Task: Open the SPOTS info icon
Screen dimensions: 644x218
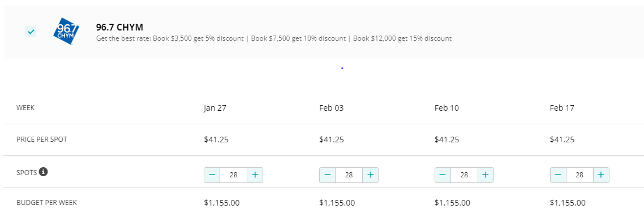Action: 44,172
